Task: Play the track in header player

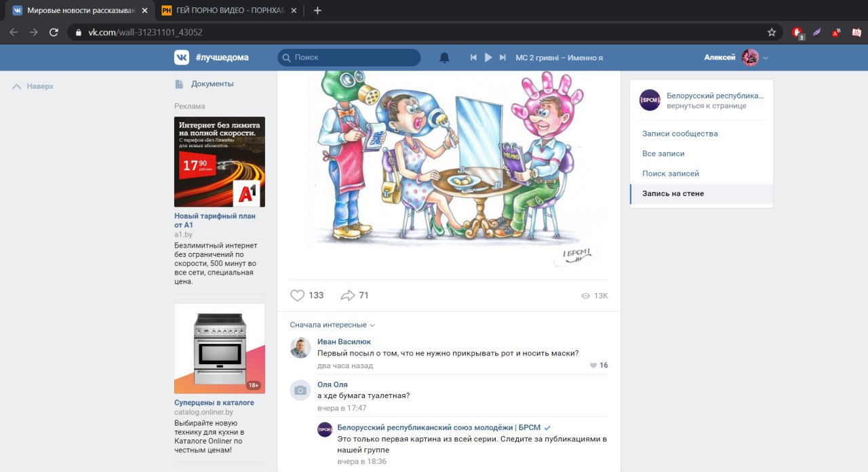Action: click(488, 58)
